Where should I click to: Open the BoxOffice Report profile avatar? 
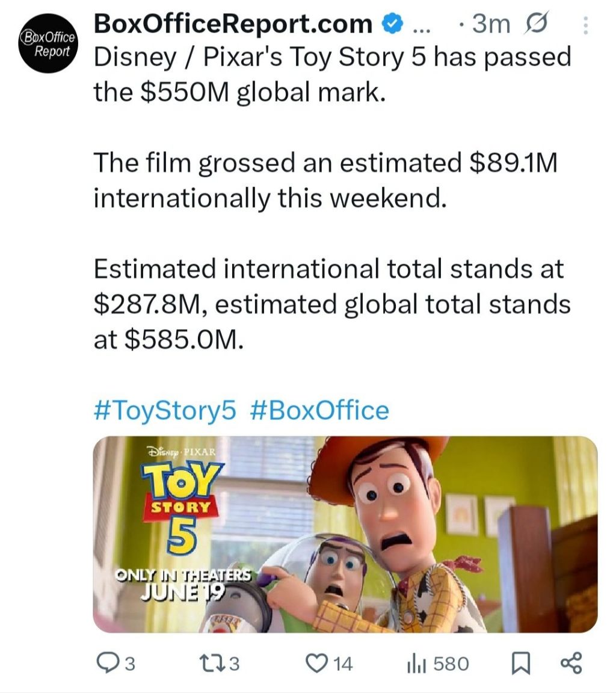tap(48, 44)
